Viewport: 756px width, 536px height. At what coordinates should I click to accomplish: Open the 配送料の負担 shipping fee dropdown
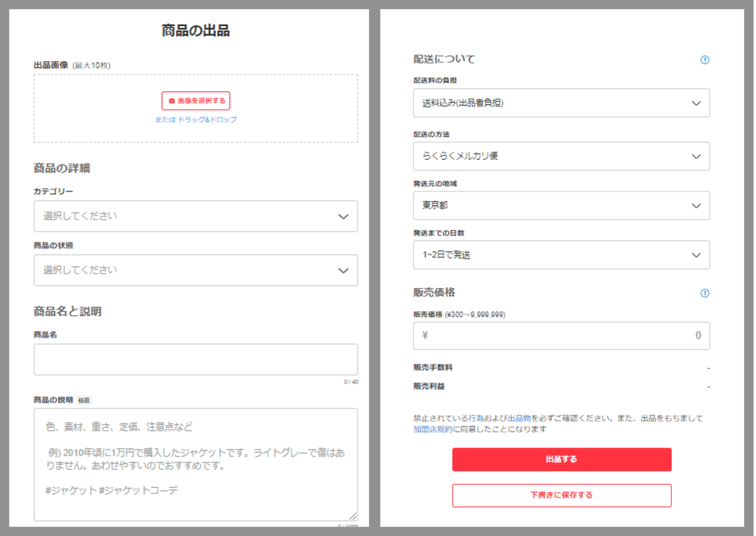pyautogui.click(x=561, y=103)
